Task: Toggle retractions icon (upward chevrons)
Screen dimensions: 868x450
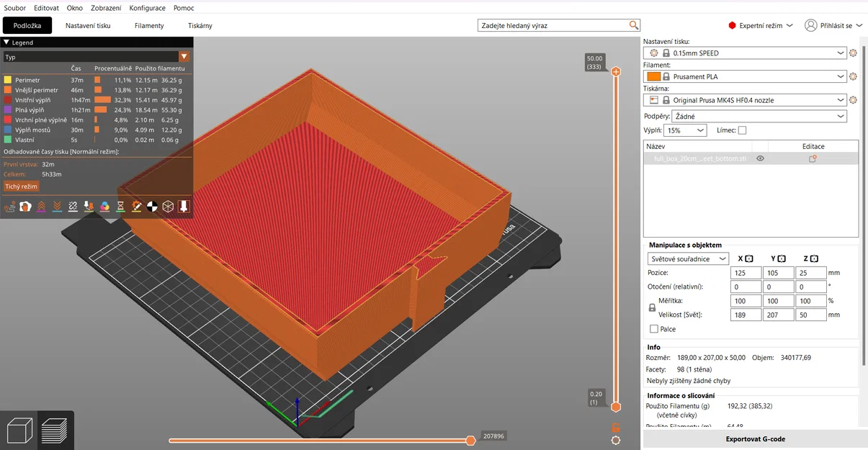Action: 41,207
